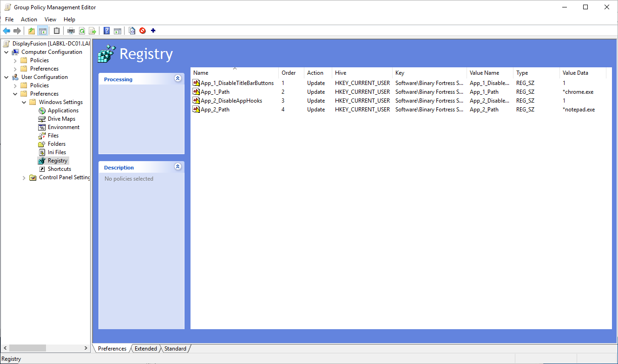
Task: Sort by the Order column header
Action: point(291,73)
